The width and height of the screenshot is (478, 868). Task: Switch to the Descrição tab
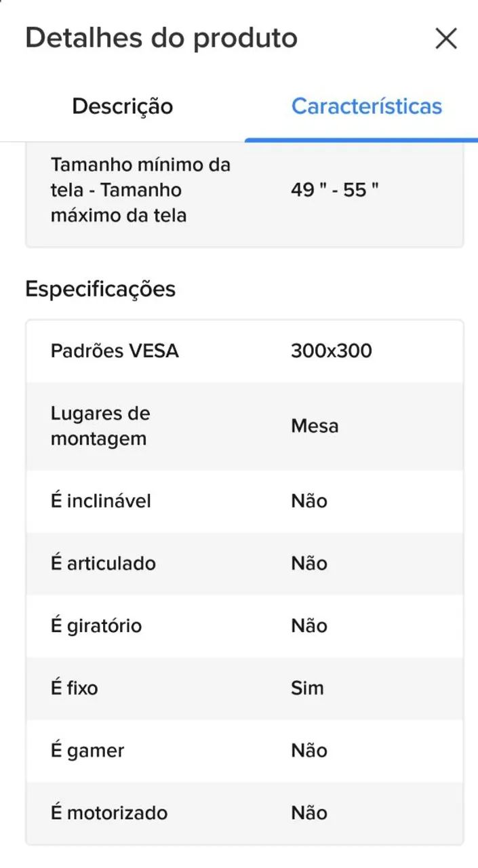pyautogui.click(x=123, y=106)
